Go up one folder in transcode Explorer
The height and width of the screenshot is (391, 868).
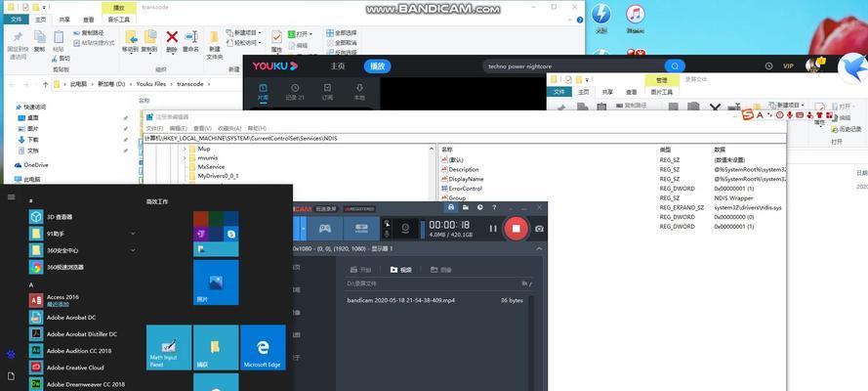(x=45, y=84)
